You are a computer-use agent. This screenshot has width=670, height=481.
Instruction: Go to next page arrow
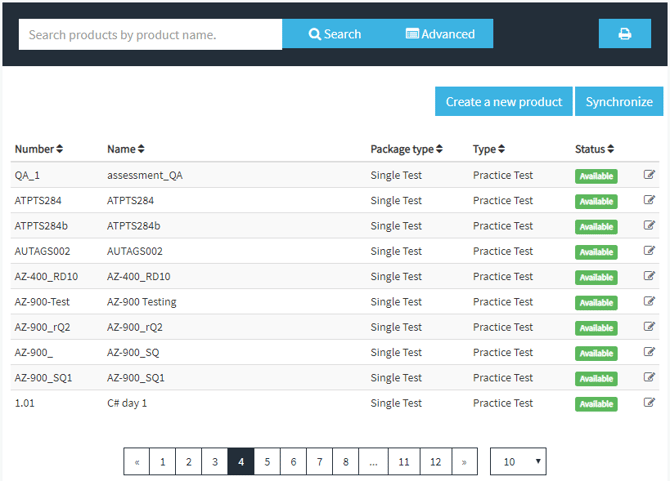click(x=464, y=461)
